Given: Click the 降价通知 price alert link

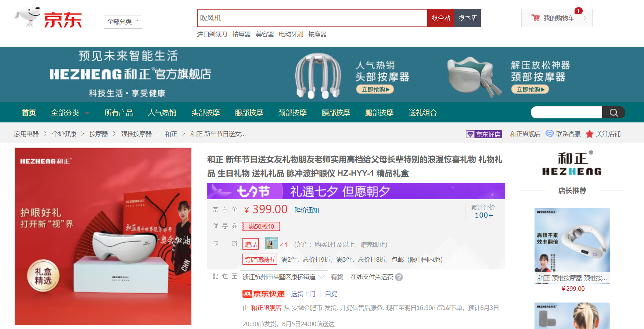Looking at the screenshot, I should coord(306,210).
